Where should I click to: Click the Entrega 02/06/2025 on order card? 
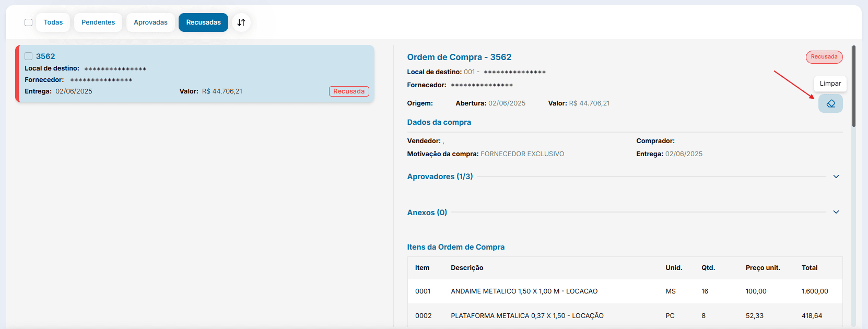click(x=58, y=91)
